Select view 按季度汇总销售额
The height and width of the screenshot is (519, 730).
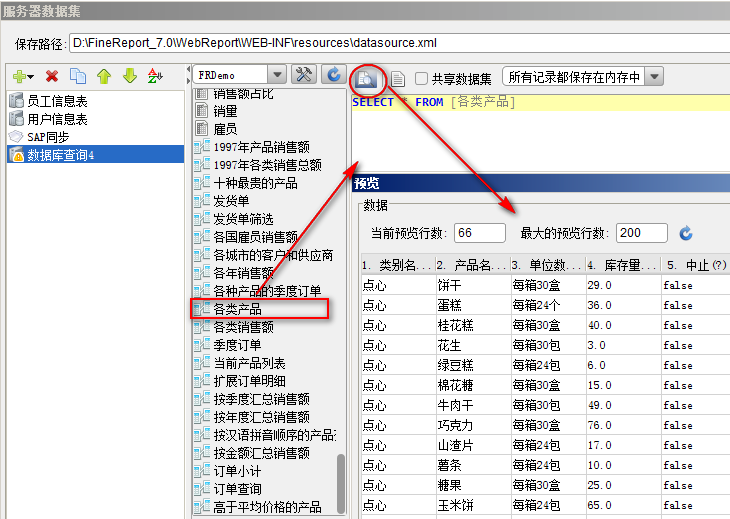265,399
